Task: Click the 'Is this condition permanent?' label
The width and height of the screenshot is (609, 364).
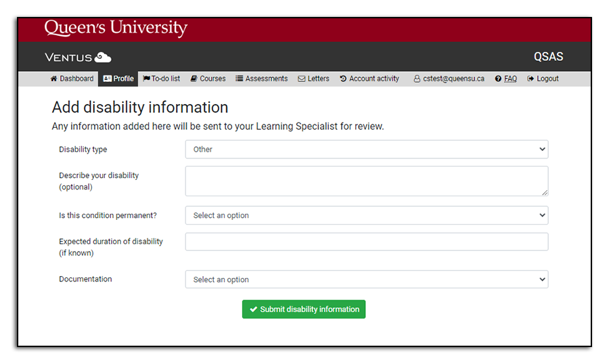Action: pos(108,215)
